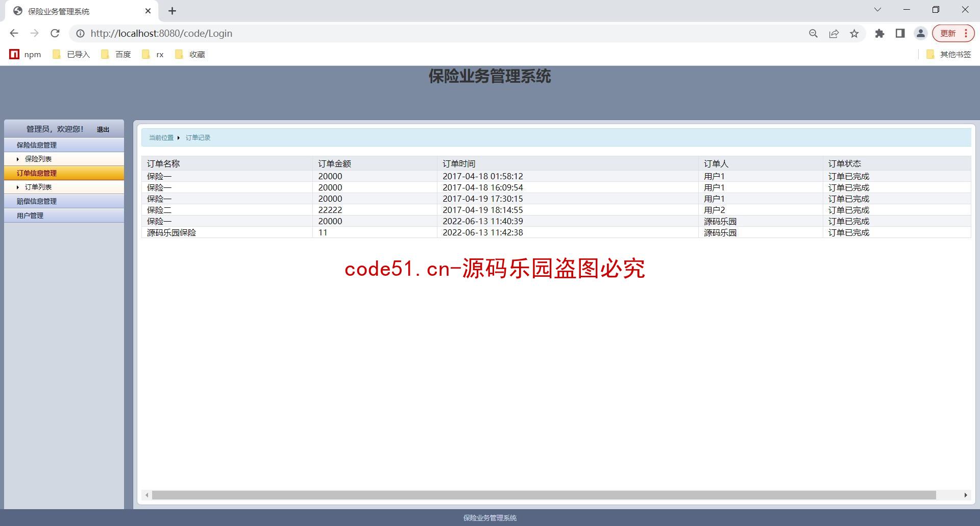Go back with the browser back arrow
The width and height of the screenshot is (980, 526).
pos(14,33)
